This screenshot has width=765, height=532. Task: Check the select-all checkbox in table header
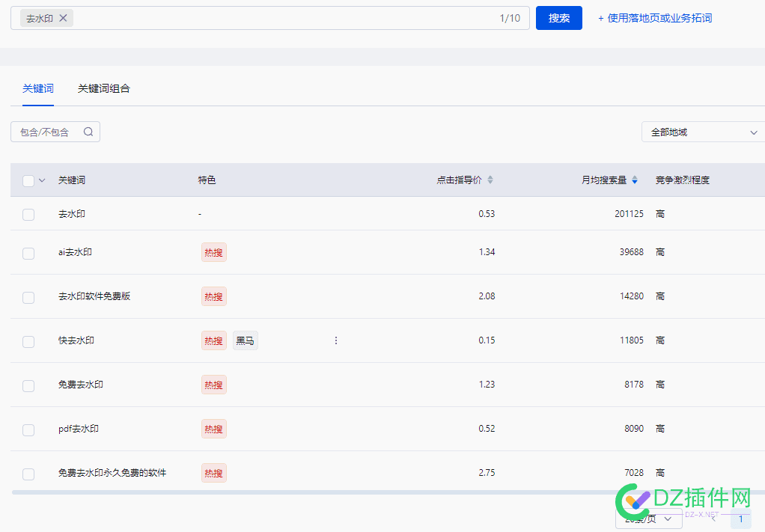pyautogui.click(x=28, y=180)
